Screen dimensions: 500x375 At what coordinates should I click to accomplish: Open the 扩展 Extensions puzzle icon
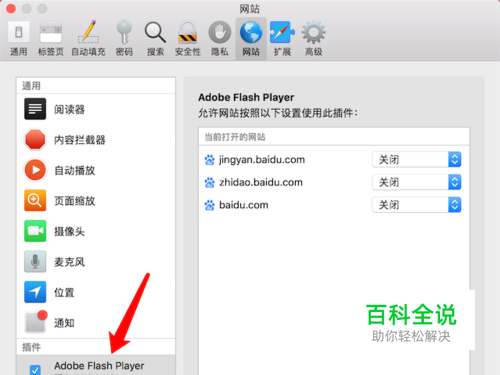click(282, 32)
